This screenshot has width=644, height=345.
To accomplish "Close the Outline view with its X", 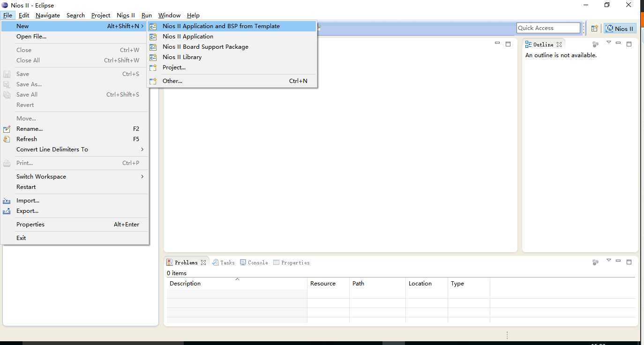I will click(559, 45).
